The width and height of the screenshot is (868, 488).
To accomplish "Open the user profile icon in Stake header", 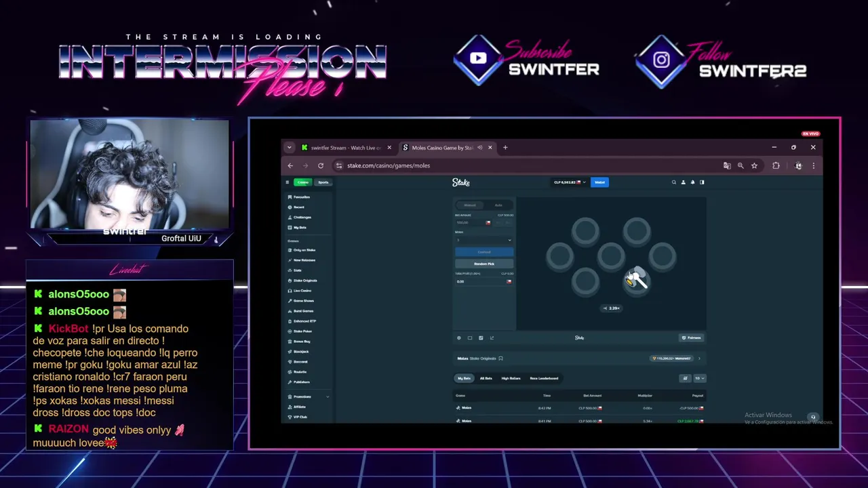I will pyautogui.click(x=683, y=182).
